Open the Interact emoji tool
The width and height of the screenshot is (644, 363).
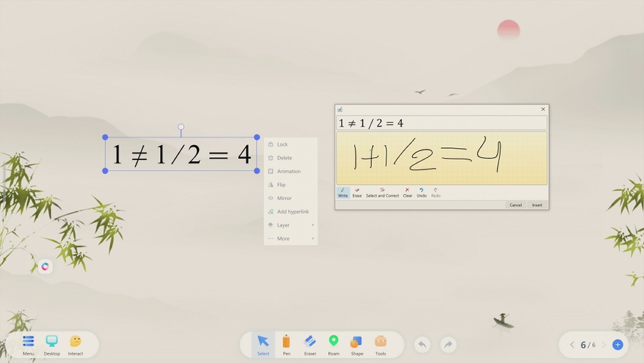click(75, 345)
